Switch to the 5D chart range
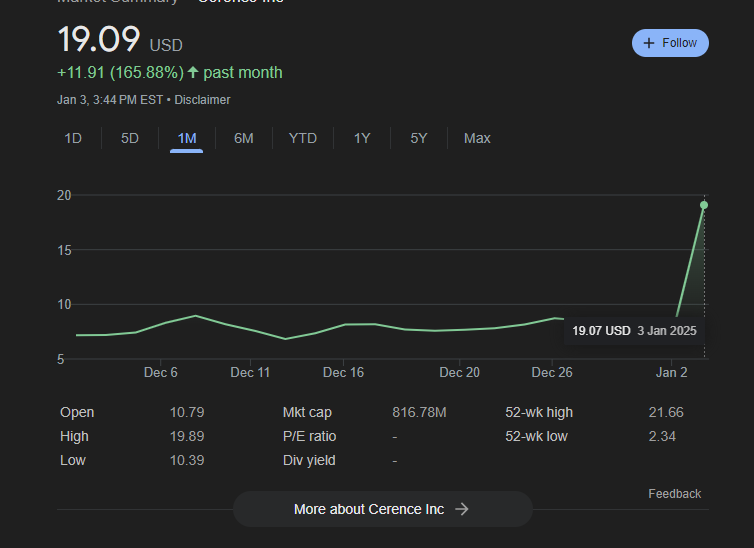Screen dimensions: 754x548 coord(129,138)
